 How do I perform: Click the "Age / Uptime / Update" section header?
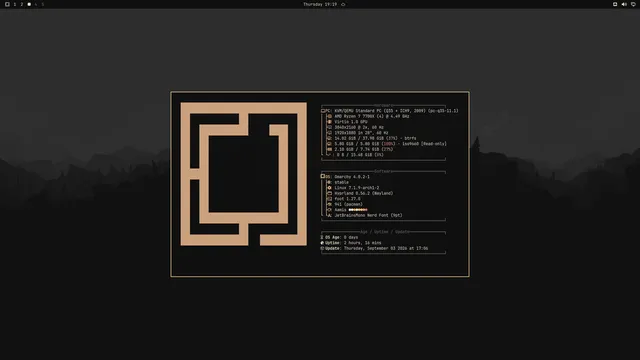pyautogui.click(x=384, y=232)
